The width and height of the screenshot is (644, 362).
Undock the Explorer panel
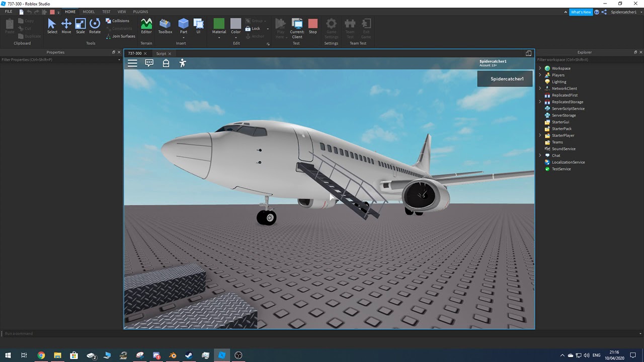(635, 52)
